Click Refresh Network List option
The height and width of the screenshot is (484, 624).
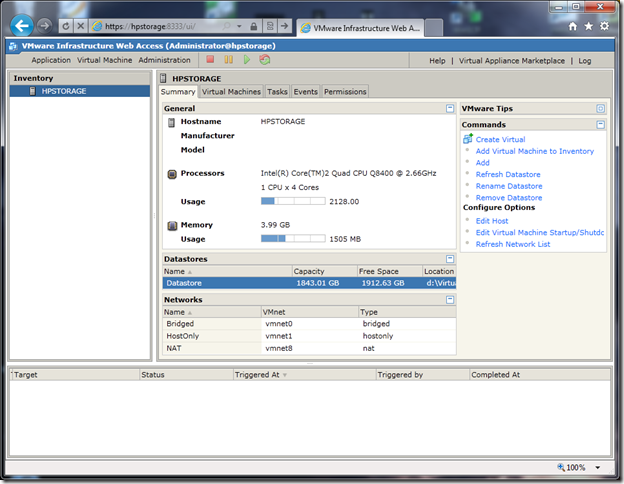tap(513, 244)
